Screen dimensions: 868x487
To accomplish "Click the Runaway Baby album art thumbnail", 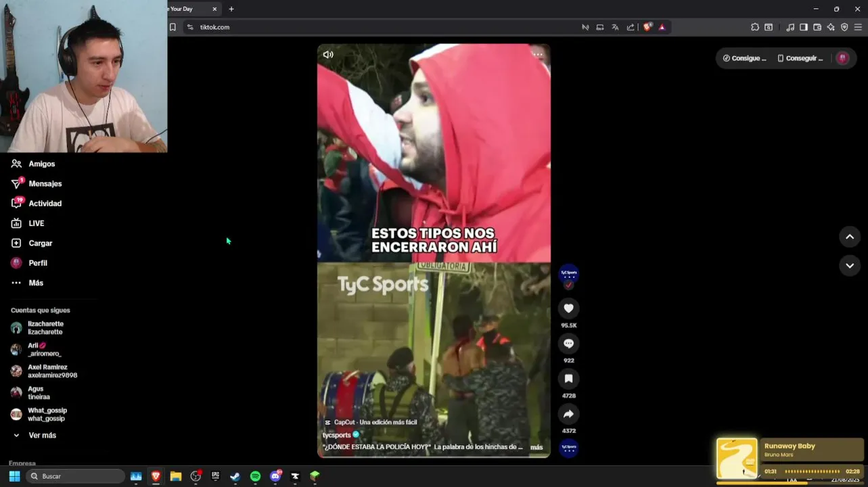I will click(x=737, y=459).
